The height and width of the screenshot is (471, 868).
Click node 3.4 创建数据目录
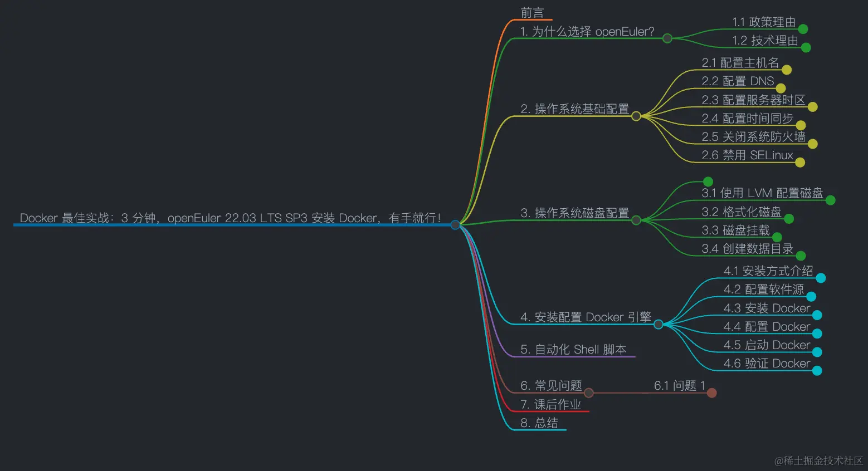[747, 249]
